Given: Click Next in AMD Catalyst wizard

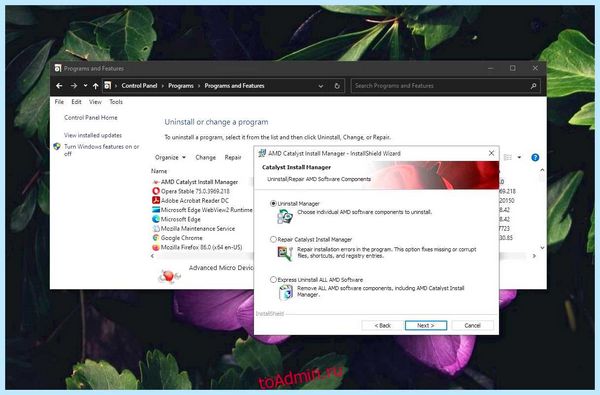Looking at the screenshot, I should pos(426,325).
